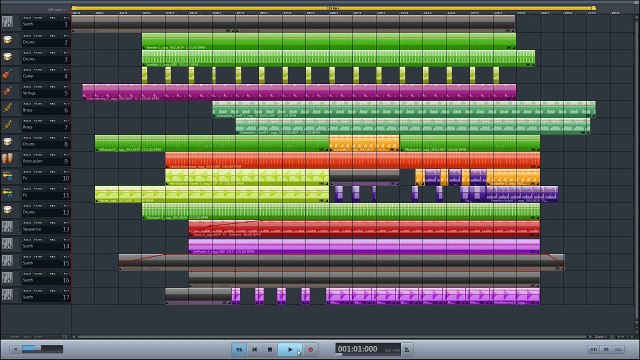Click the Brass track 7 trumpet icon
This screenshot has width=640, height=360.
(7, 124)
